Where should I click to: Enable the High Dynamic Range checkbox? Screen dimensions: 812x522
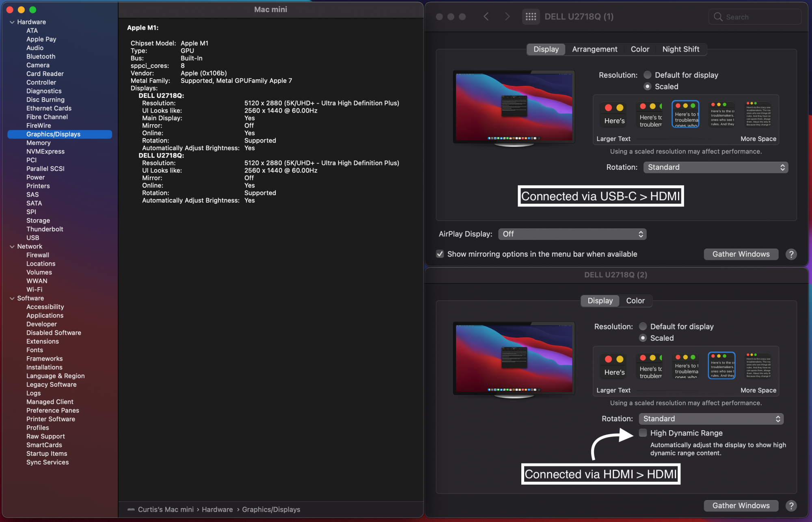pos(643,433)
